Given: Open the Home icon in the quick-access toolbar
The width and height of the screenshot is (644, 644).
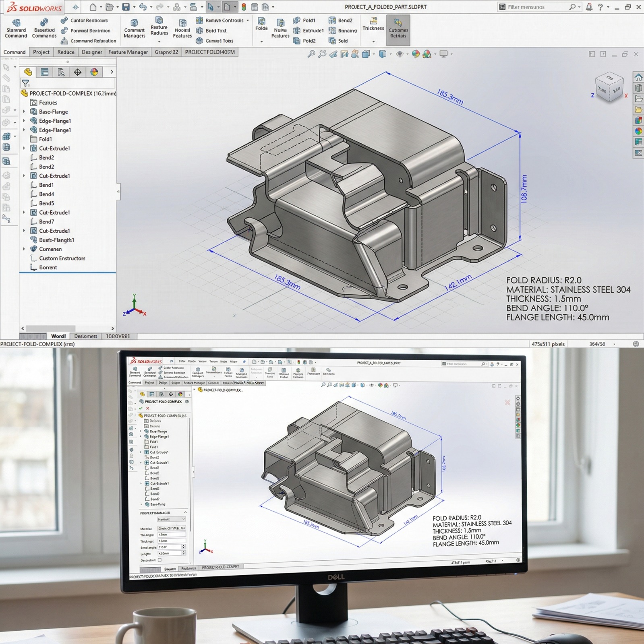Looking at the screenshot, I should [93, 7].
